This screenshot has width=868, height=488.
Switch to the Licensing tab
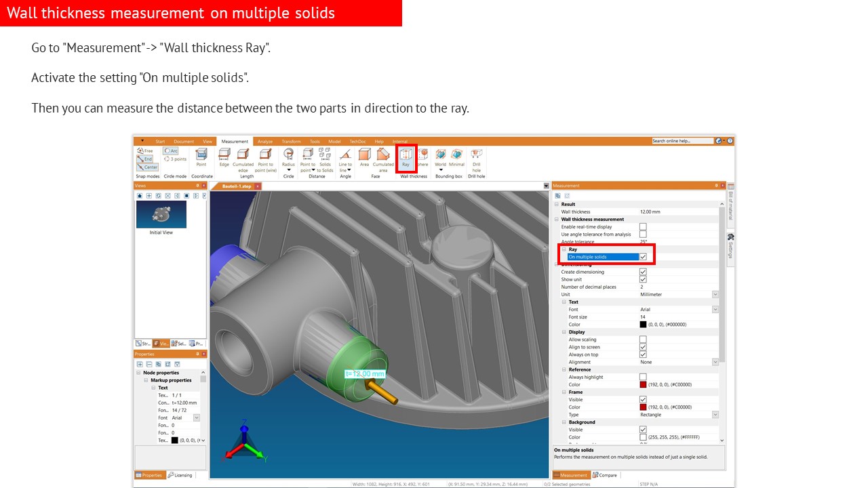coord(180,475)
